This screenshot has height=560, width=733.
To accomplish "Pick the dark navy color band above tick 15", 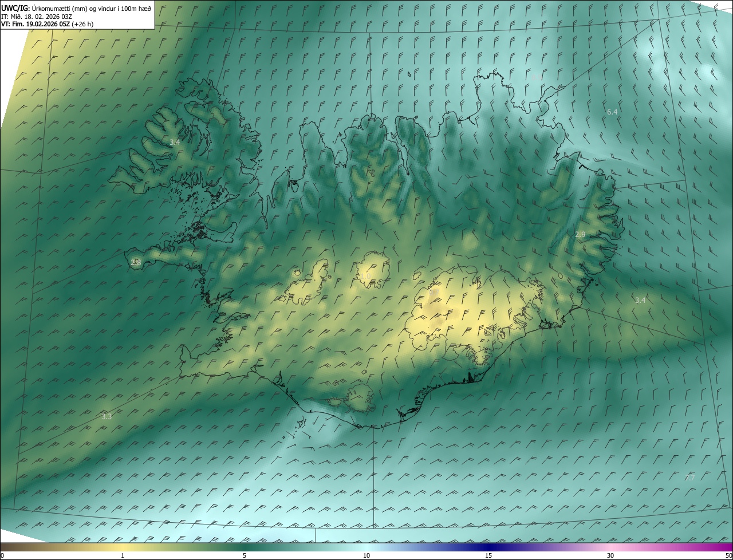I will pyautogui.click(x=488, y=547).
